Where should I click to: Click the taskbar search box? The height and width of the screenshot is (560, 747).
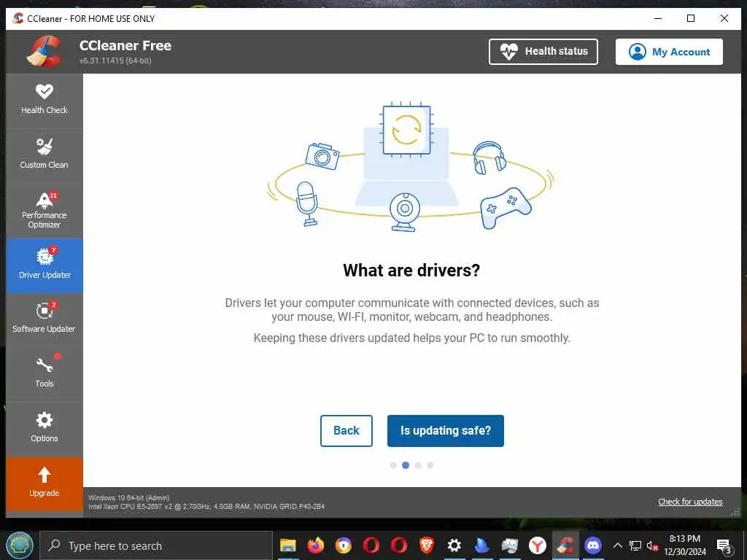coord(156,545)
